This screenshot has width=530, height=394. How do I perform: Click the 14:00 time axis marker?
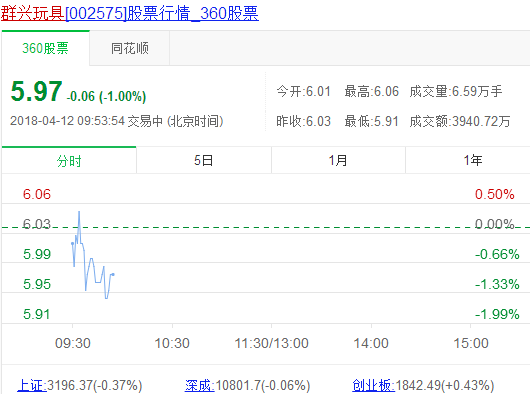(x=371, y=343)
